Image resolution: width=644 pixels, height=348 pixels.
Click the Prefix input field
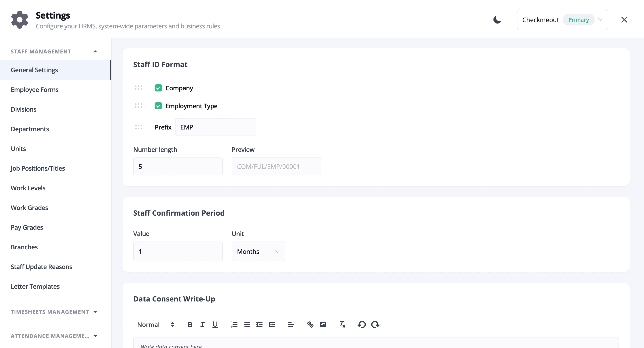tap(216, 127)
